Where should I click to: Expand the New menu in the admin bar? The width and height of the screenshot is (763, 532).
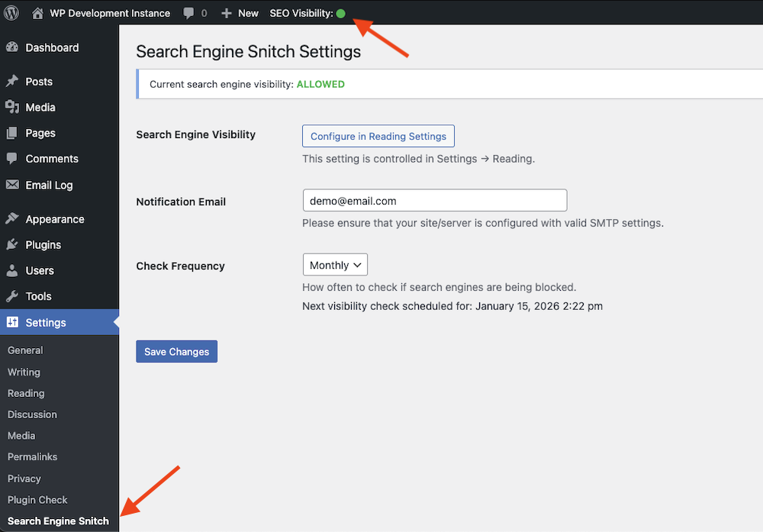(240, 13)
